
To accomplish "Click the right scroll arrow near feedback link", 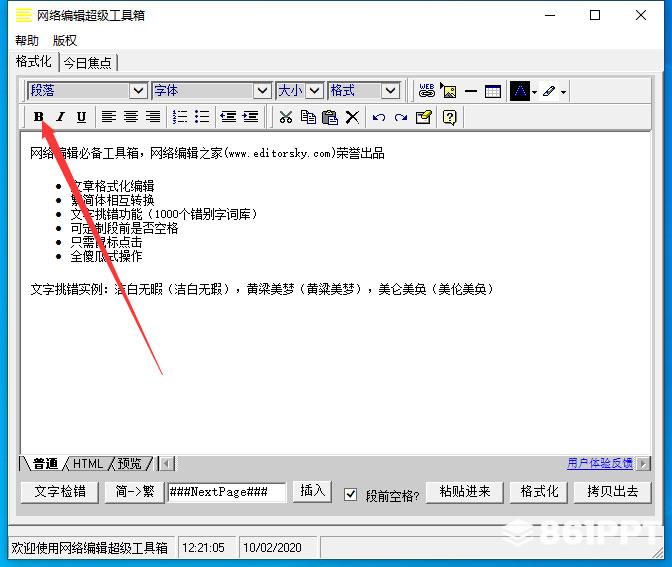I will pyautogui.click(x=643, y=463).
